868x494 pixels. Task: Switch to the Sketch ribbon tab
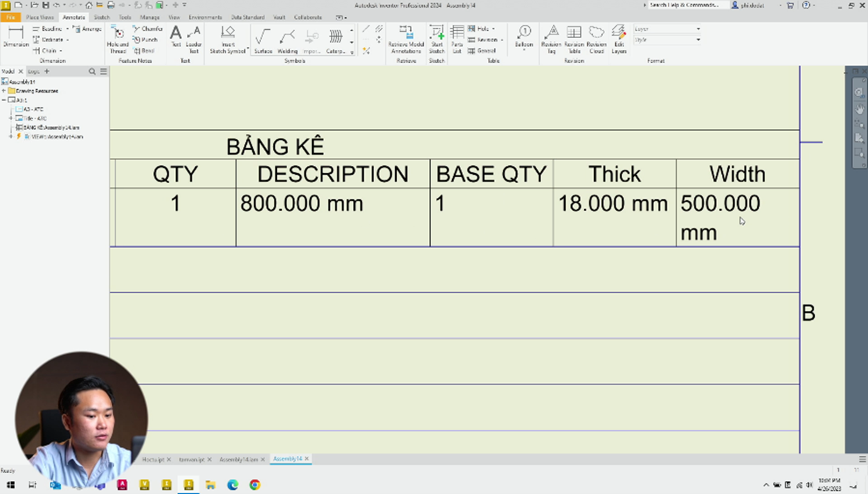point(102,17)
